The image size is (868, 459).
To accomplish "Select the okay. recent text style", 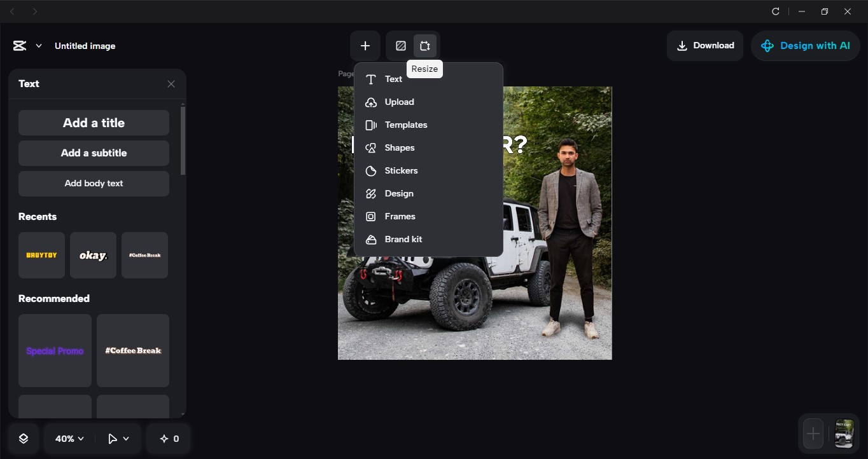I will [93, 255].
